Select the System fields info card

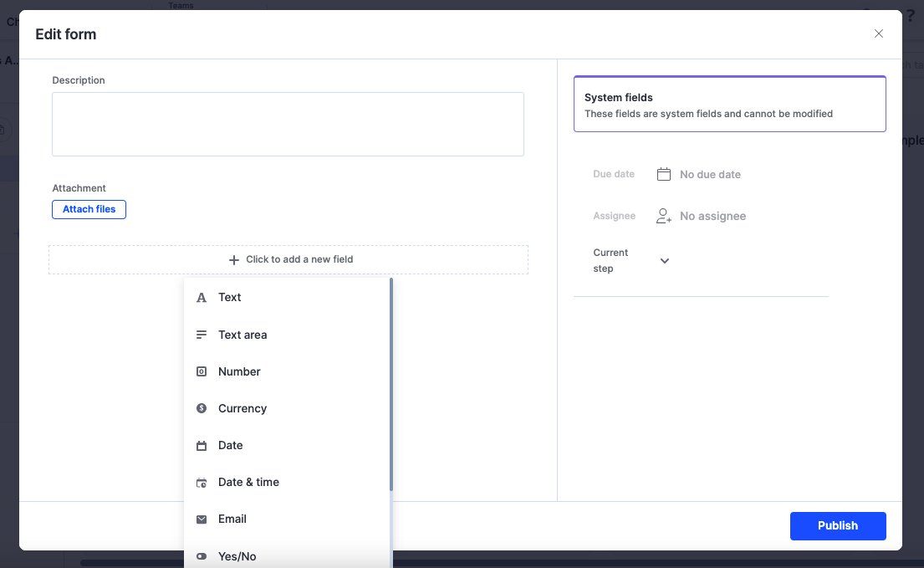tap(729, 104)
